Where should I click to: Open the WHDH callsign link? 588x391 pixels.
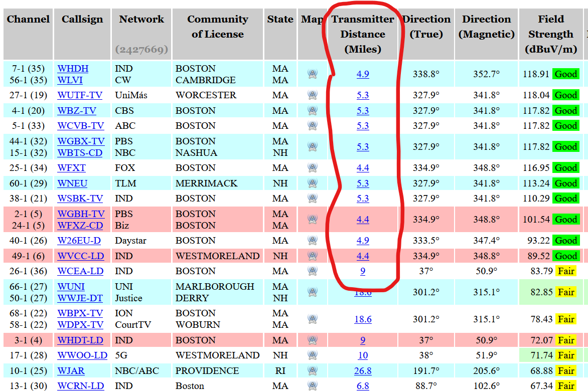point(73,69)
